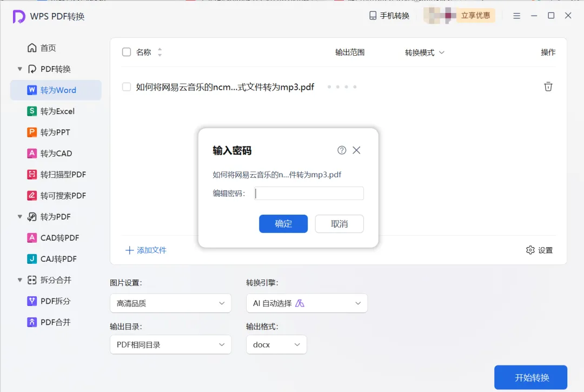Delete the pdf file with trash icon
The height and width of the screenshot is (392, 584).
tap(548, 87)
